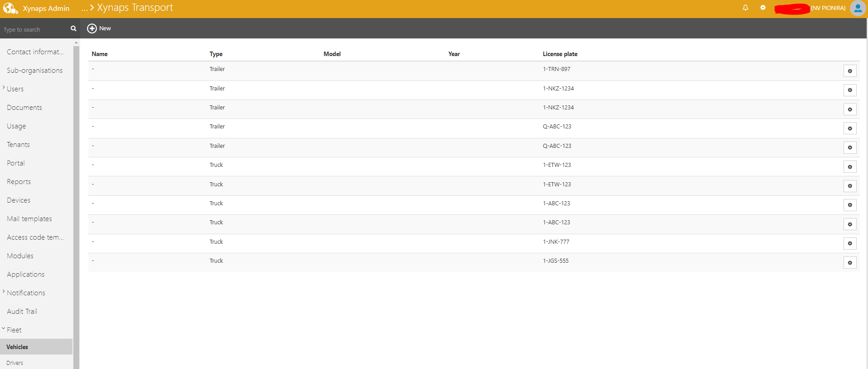The width and height of the screenshot is (868, 369).
Task: Open the user profile avatar
Action: tap(858, 8)
